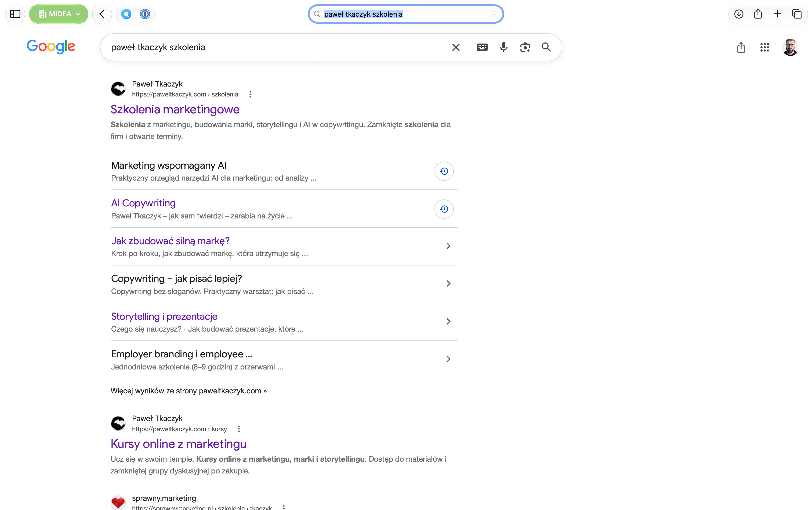Click the paweltkaczyk.com favicon of first result
Viewport: 812px width, 510px height.
pos(118,89)
